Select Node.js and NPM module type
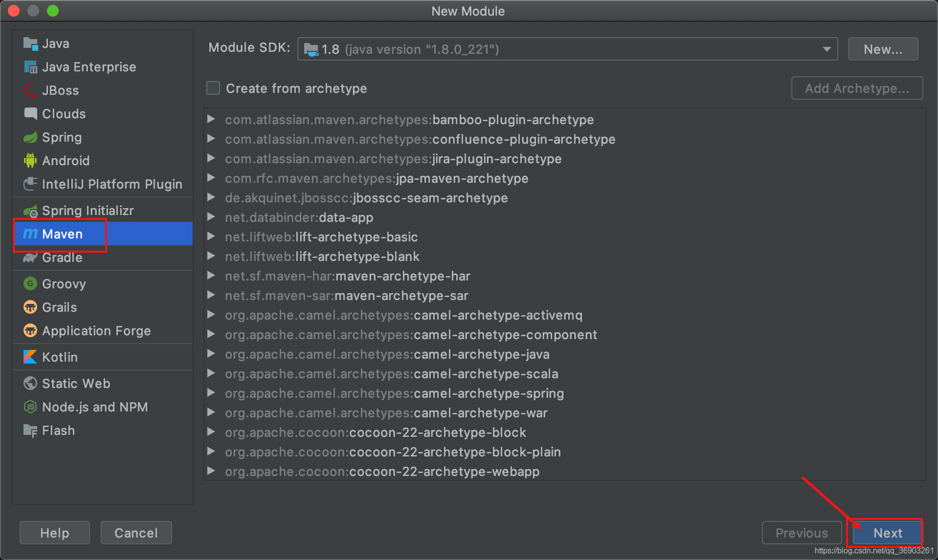This screenshot has width=938, height=560. pyautogui.click(x=103, y=407)
